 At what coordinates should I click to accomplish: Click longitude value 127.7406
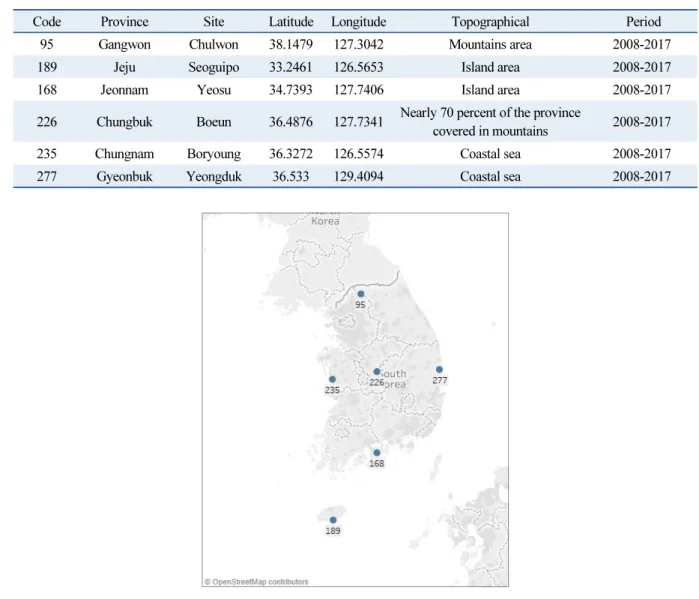(358, 90)
